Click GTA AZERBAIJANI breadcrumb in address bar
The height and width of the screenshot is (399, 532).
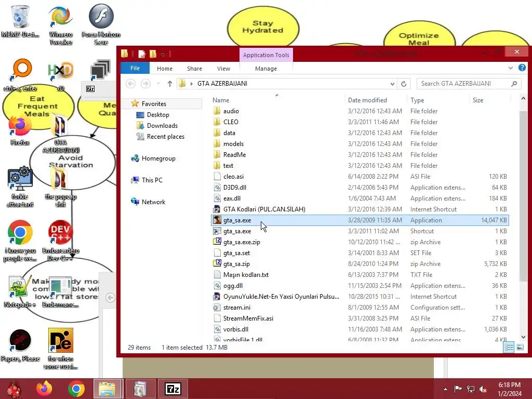[222, 84]
